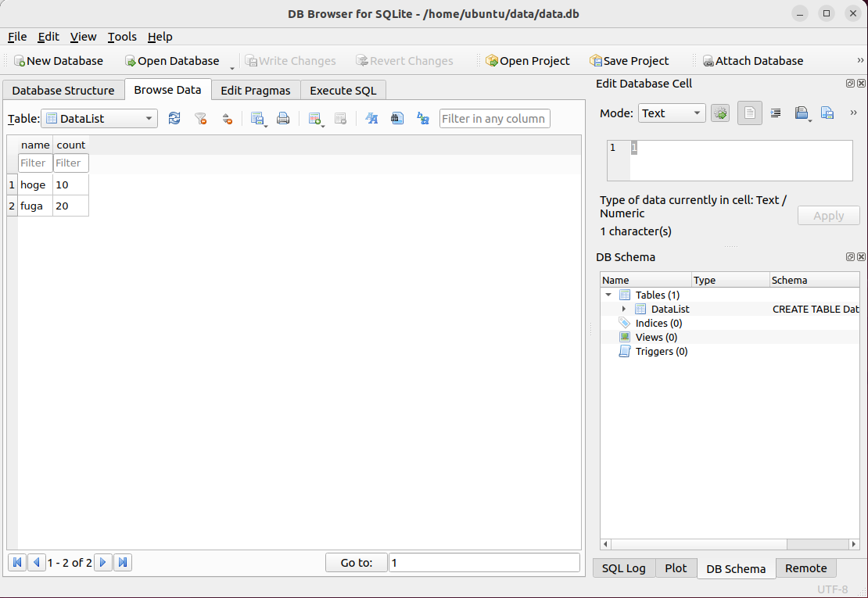Image resolution: width=868 pixels, height=598 pixels.
Task: Switch to the Execute SQL tab
Action: tap(343, 90)
